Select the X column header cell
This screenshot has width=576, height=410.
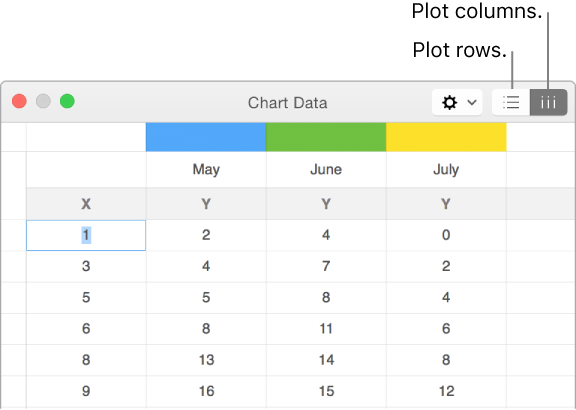[x=86, y=204]
